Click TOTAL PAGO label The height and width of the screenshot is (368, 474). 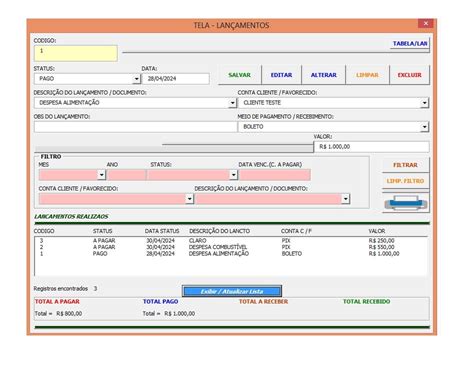click(160, 302)
